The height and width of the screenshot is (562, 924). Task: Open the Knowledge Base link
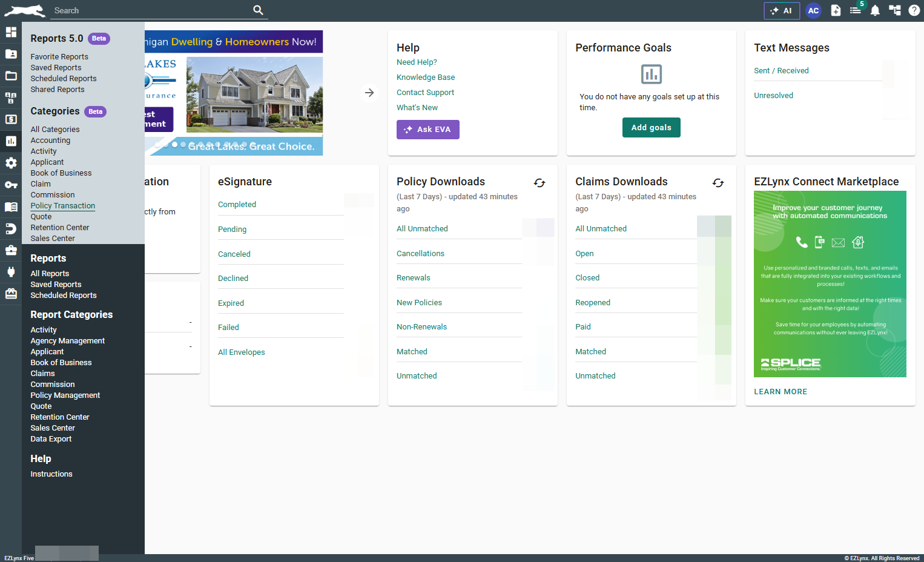[426, 78]
